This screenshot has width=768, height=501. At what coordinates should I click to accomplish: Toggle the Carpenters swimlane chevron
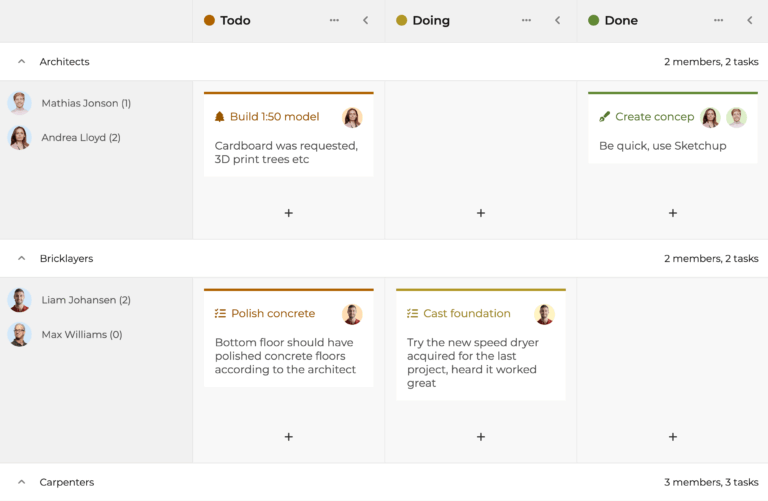[x=21, y=482]
